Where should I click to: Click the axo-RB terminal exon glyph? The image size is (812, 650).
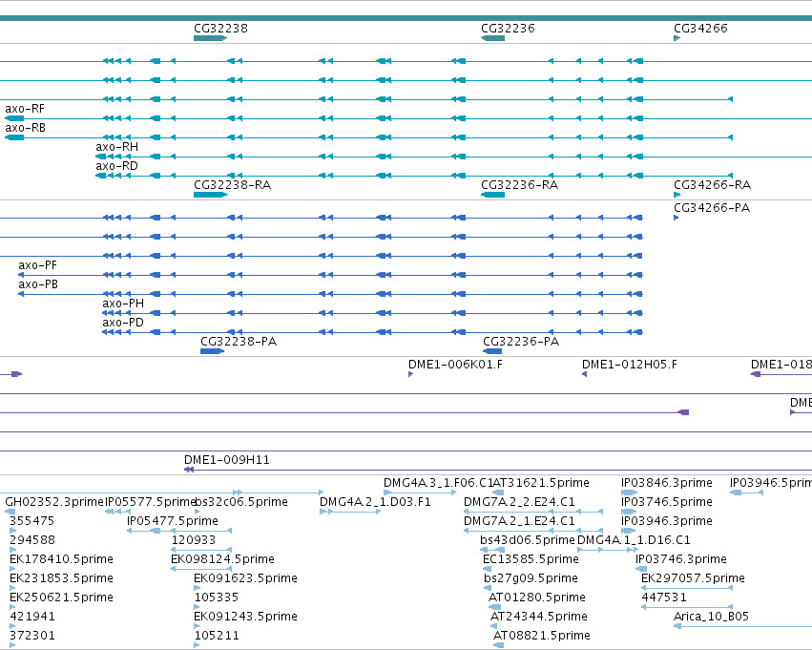click(14, 137)
